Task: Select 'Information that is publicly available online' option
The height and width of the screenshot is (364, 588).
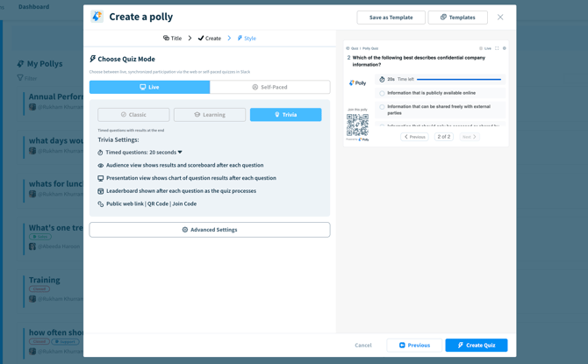Action: [x=382, y=93]
